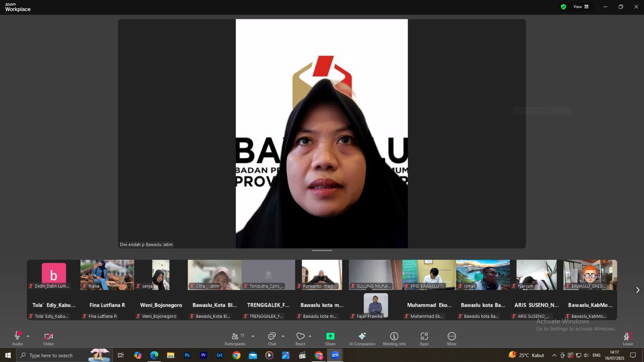Open the Participants dropdown arrow
644x362 pixels.
tap(253, 336)
